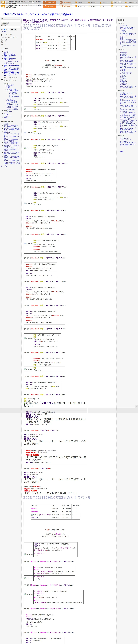Image resolution: width=138 pixels, height=644 pixels.
Task: Open カオス一味(プラズマメロンソーダ) link
Action: pyautogui.click(x=128, y=46)
